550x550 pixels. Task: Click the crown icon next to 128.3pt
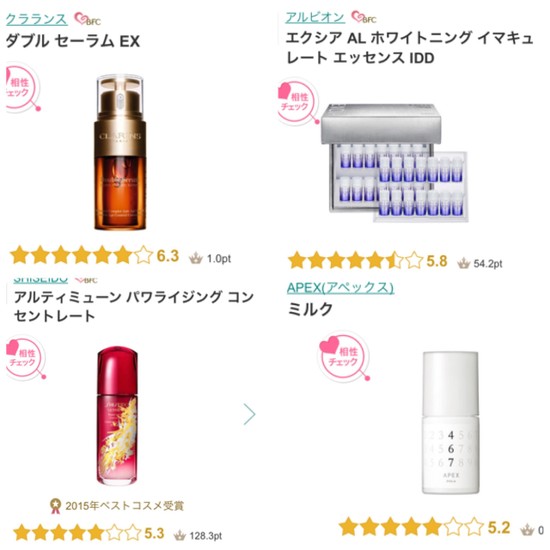pos(180,535)
